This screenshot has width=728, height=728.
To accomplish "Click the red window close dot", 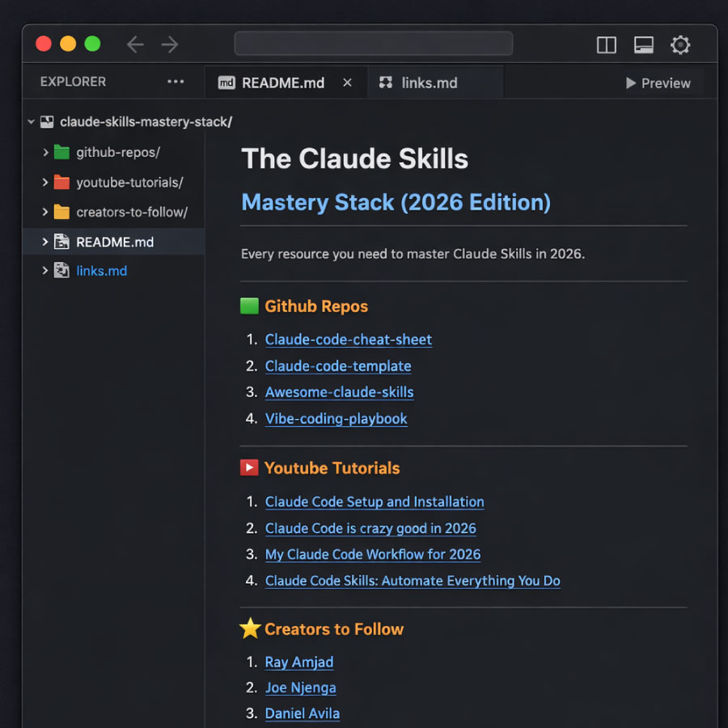I will [44, 44].
